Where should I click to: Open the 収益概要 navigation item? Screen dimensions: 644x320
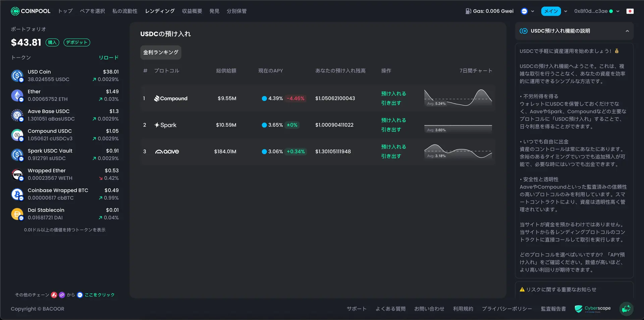pyautogui.click(x=192, y=11)
